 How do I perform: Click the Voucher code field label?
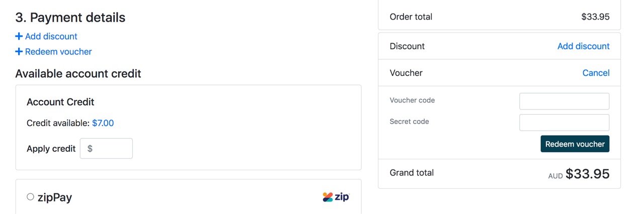click(412, 100)
